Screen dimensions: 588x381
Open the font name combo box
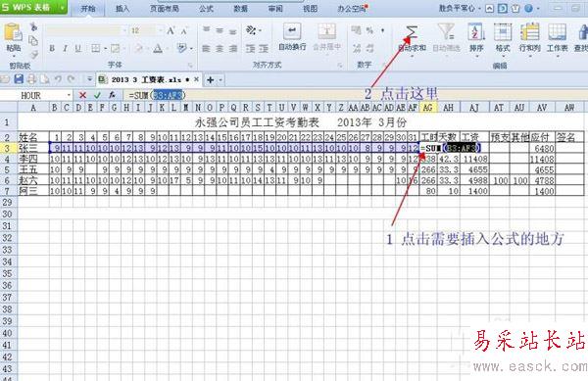pos(86,30)
